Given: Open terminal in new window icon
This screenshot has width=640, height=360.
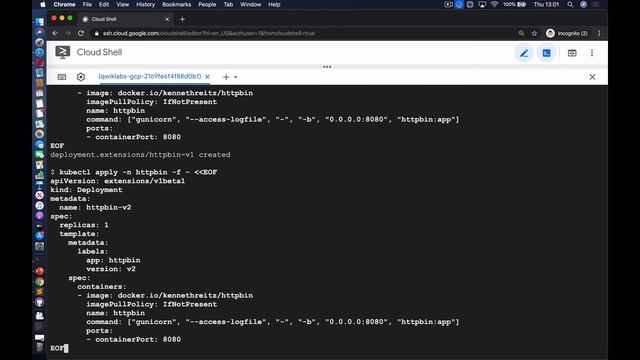Looking at the screenshot, I should [x=572, y=53].
